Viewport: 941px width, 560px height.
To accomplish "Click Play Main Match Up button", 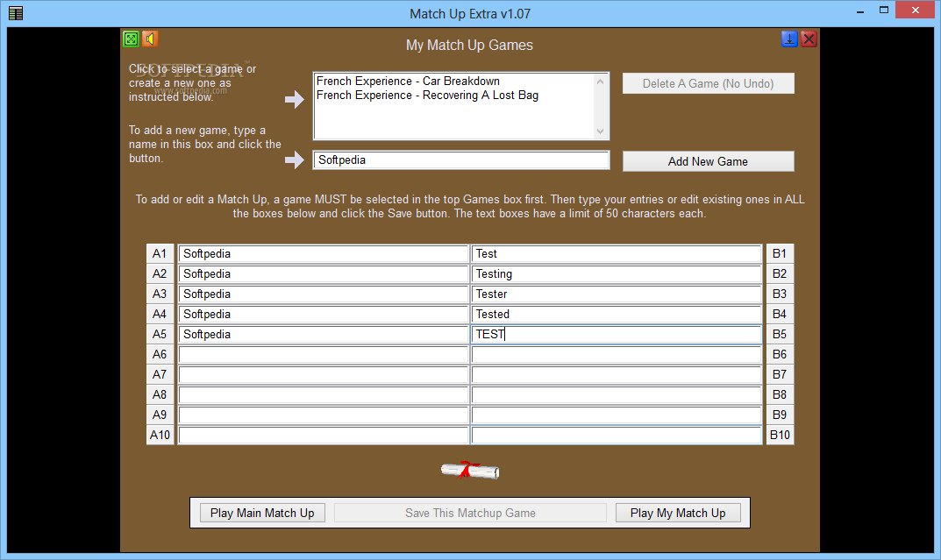I will coord(262,513).
